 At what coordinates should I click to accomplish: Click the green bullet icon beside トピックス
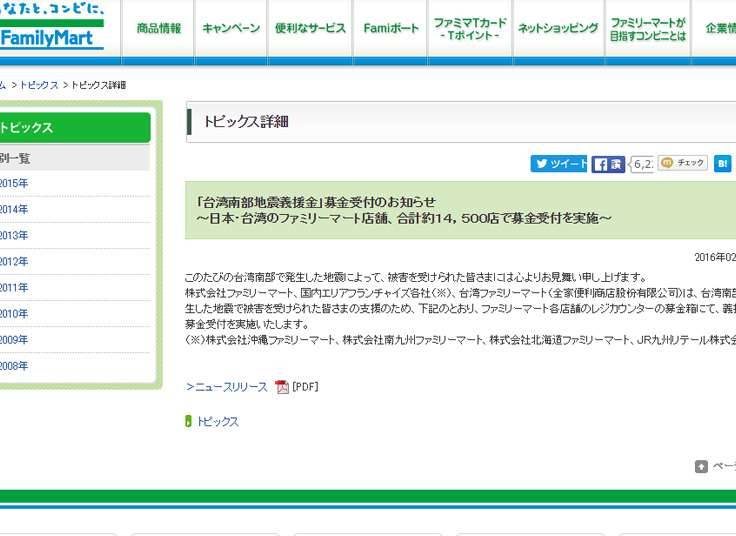(x=188, y=421)
